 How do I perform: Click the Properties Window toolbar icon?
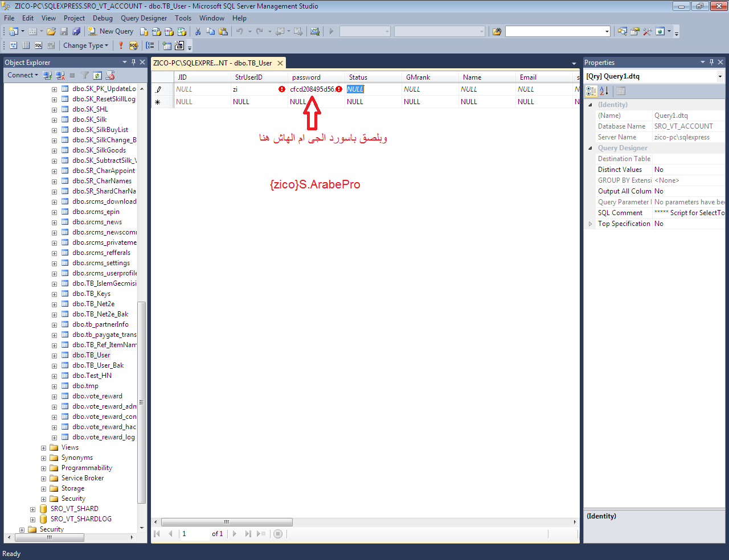tap(635, 31)
